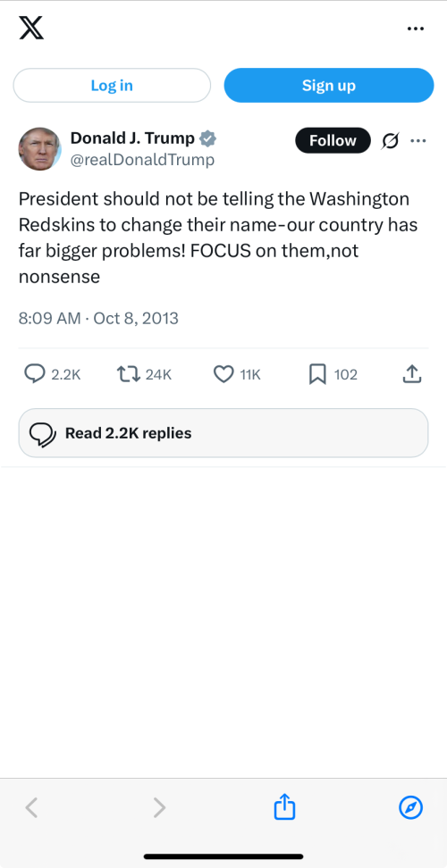This screenshot has height=868, width=447.
Task: Click the post share upload icon
Action: [x=411, y=375]
